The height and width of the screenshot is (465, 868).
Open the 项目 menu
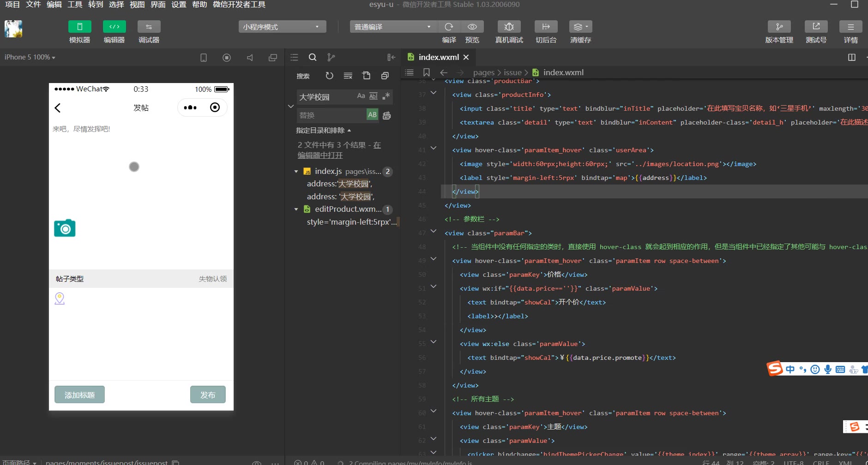[12, 5]
